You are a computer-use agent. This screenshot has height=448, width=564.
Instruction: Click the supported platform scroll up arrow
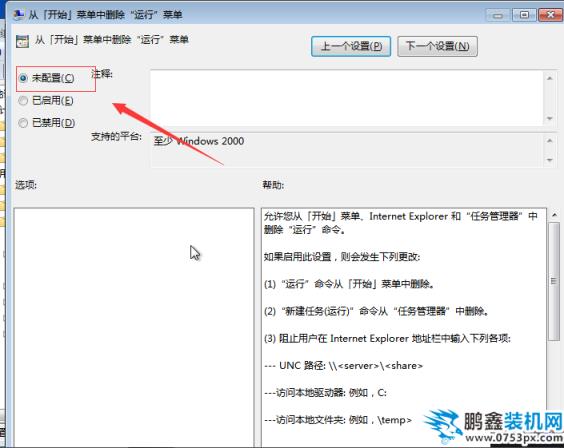pyautogui.click(x=549, y=141)
